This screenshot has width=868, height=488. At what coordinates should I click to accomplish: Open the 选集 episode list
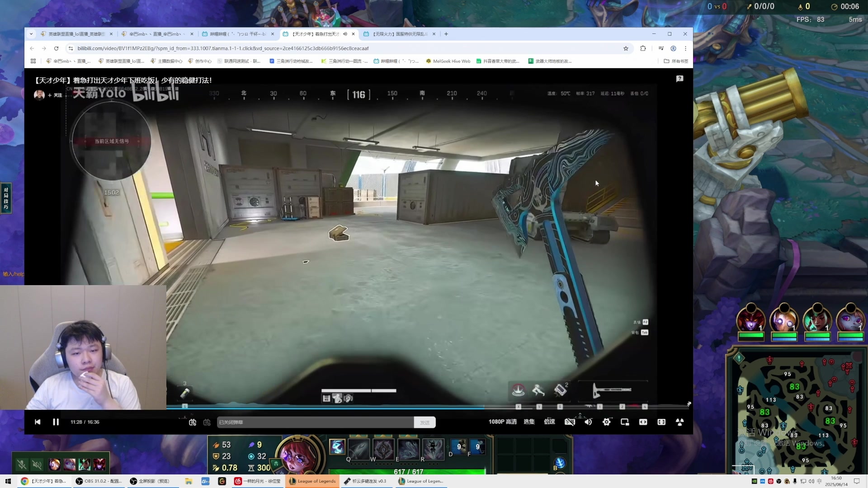[x=529, y=422]
